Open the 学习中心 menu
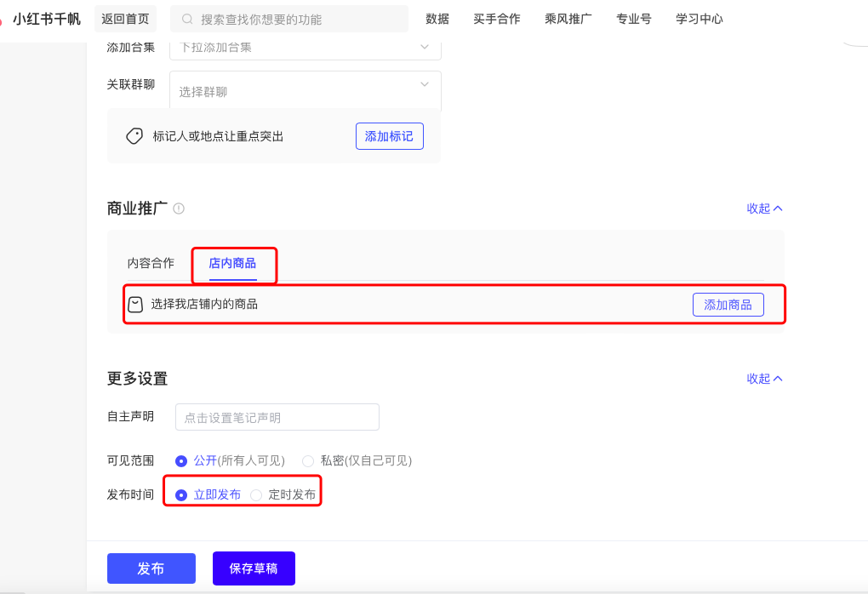The image size is (868, 594). click(x=700, y=19)
